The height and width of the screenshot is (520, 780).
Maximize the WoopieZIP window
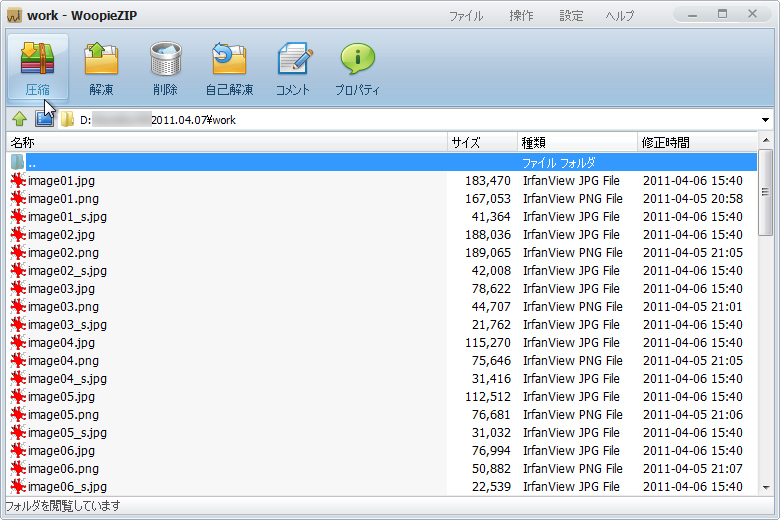point(722,14)
